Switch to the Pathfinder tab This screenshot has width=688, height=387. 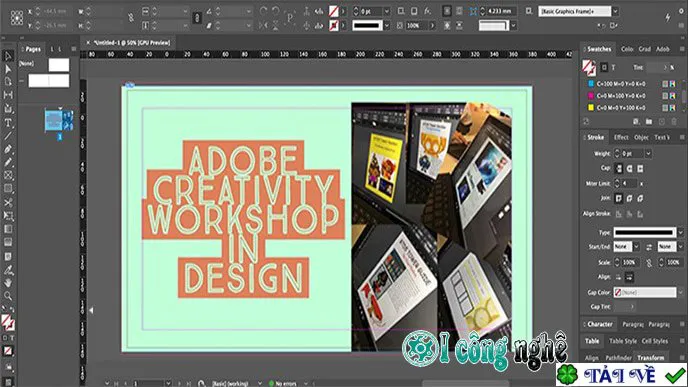click(619, 358)
